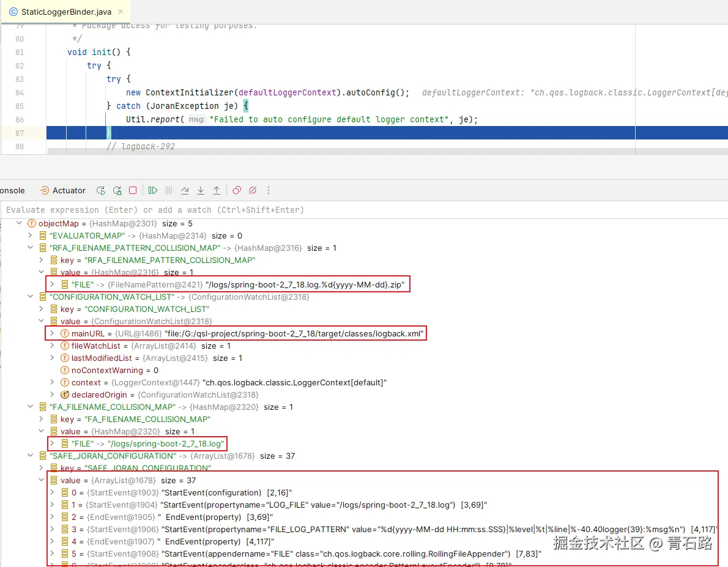Screen dimensions: 728x567
Task: Toggle Mute Breakpoints
Action: pos(253,190)
